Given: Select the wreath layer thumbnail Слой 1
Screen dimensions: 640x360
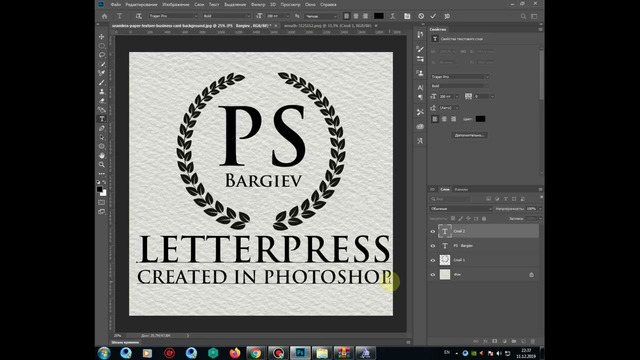Looking at the screenshot, I should (x=444, y=260).
